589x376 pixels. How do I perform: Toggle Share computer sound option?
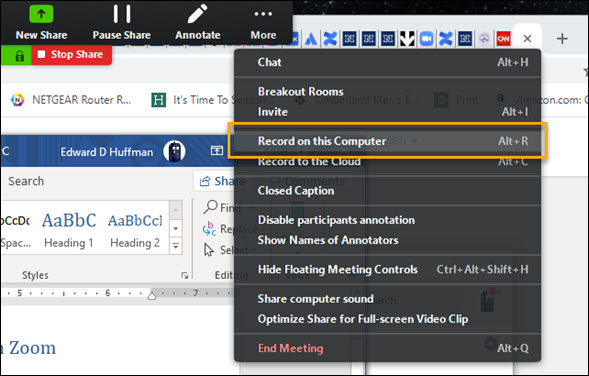(x=387, y=299)
